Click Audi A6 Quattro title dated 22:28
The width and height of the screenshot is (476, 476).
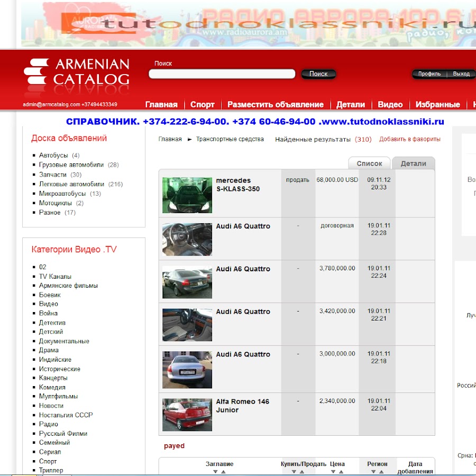click(243, 226)
